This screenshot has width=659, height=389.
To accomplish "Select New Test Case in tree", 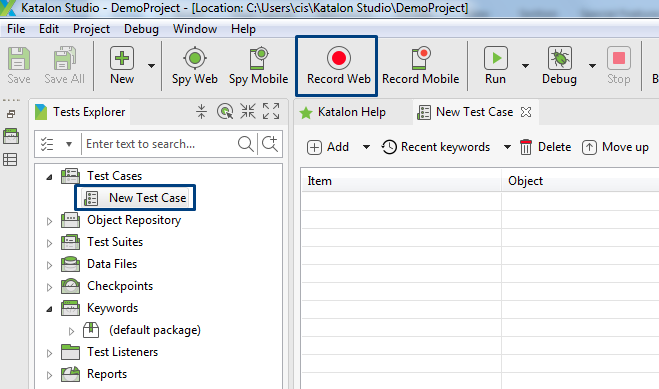I will click(148, 198).
